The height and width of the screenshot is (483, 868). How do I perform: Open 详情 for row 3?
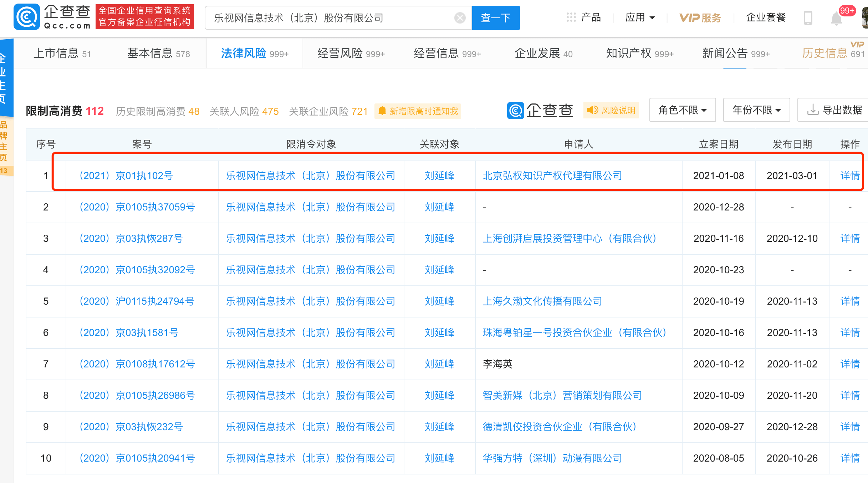click(x=850, y=238)
